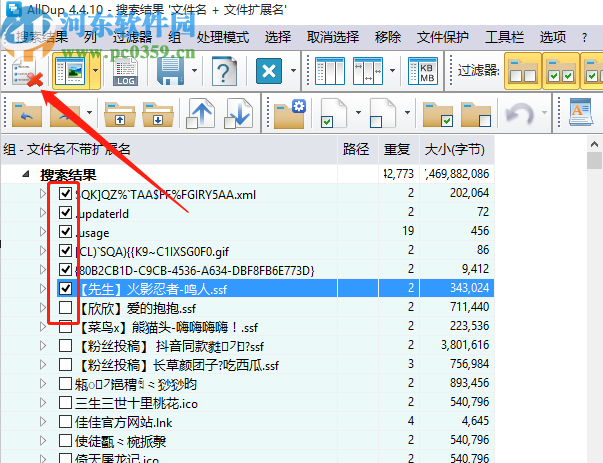603x463 pixels.
Task: Check the 佳佳官方网站.lnk checkbox
Action: pos(65,421)
